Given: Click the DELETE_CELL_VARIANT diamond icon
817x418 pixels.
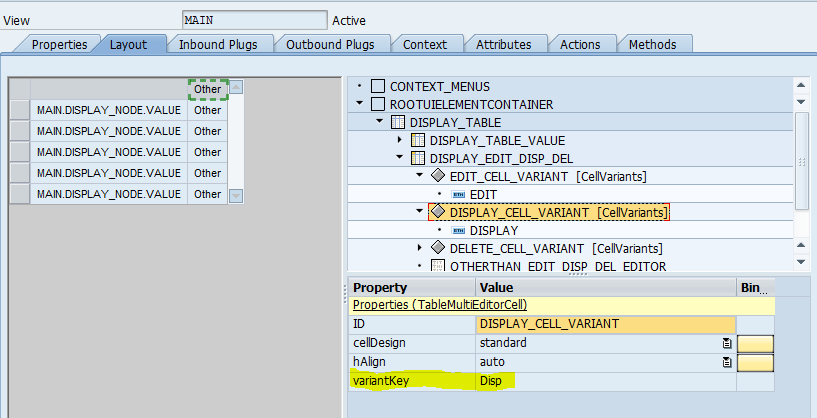Looking at the screenshot, I should pyautogui.click(x=438, y=248).
